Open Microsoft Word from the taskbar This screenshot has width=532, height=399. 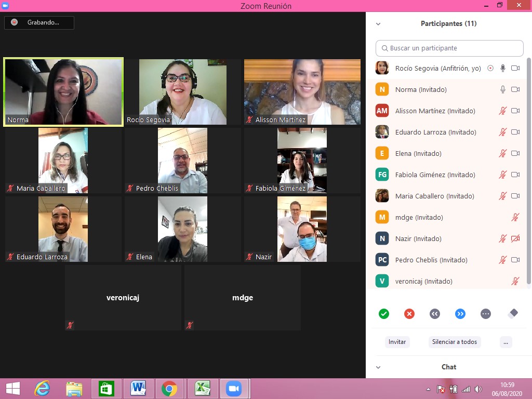(x=138, y=389)
